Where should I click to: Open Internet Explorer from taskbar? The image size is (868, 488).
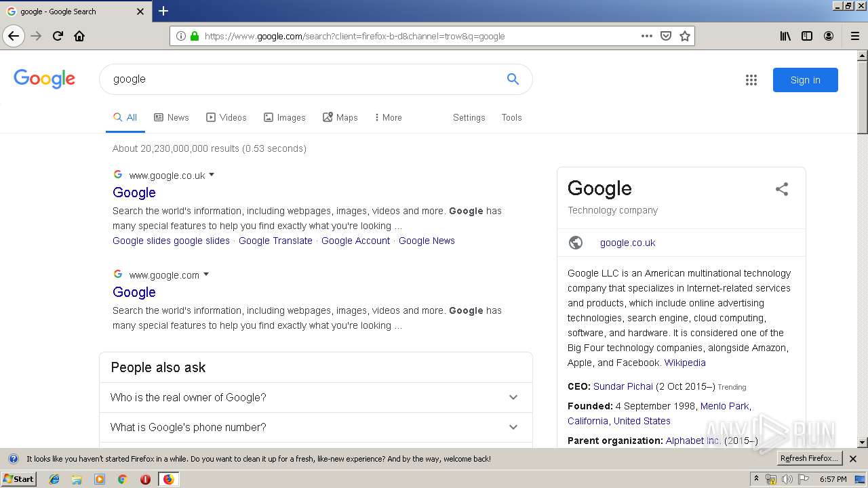(54, 479)
